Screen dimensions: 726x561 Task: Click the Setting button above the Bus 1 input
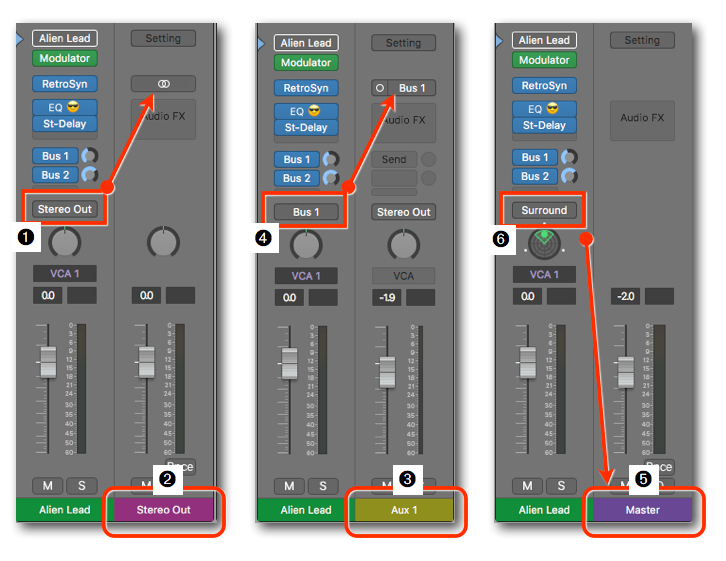pyautogui.click(x=403, y=43)
